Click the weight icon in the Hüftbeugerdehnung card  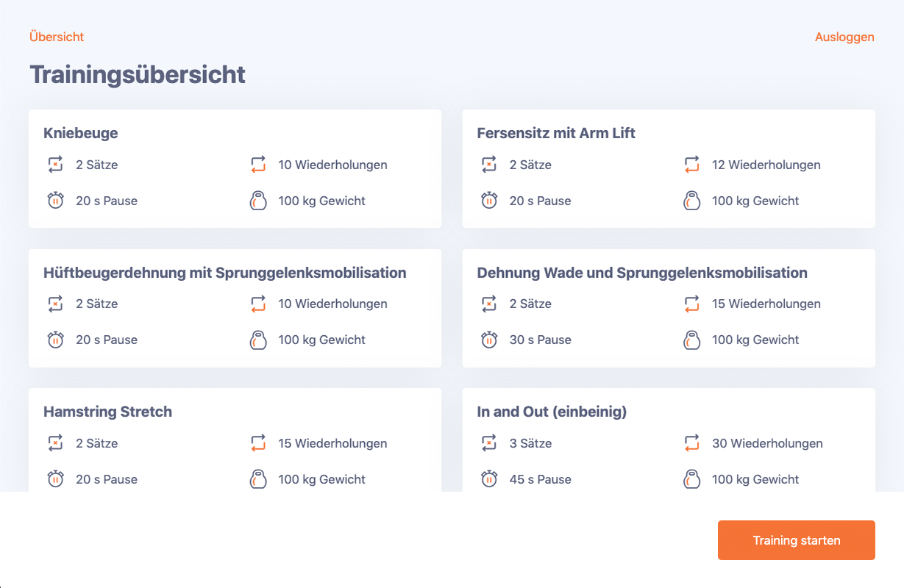coord(257,340)
